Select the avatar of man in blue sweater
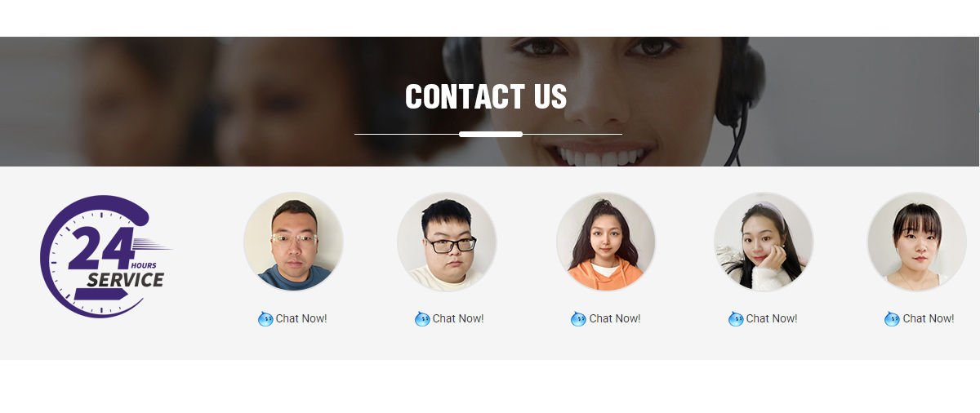Screen dimensions: 980x413 coord(293,242)
